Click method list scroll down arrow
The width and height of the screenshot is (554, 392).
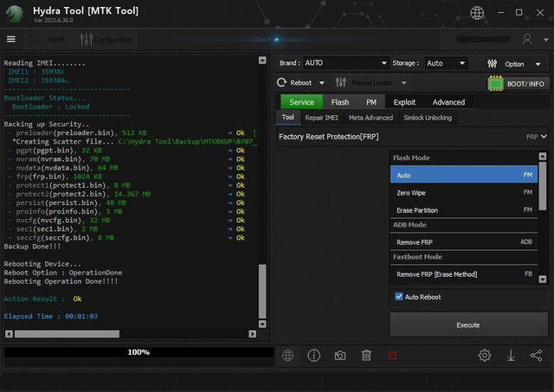click(543, 279)
